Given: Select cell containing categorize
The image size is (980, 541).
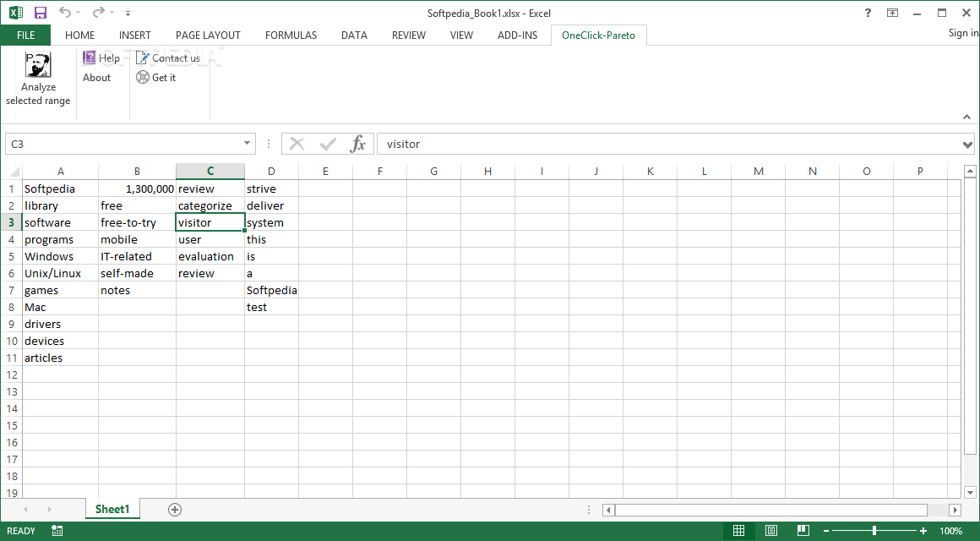Looking at the screenshot, I should (210, 205).
